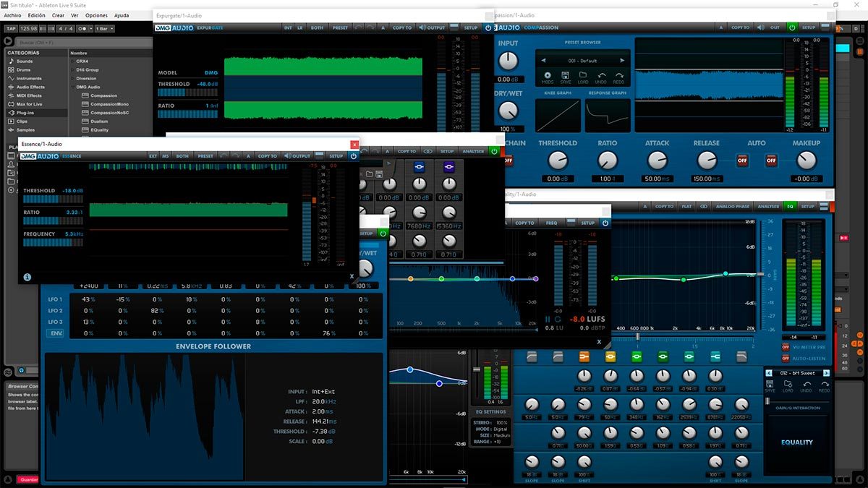The height and width of the screenshot is (488, 868).
Task: Click the yellow bell band icon in EQuality
Action: 610,356
